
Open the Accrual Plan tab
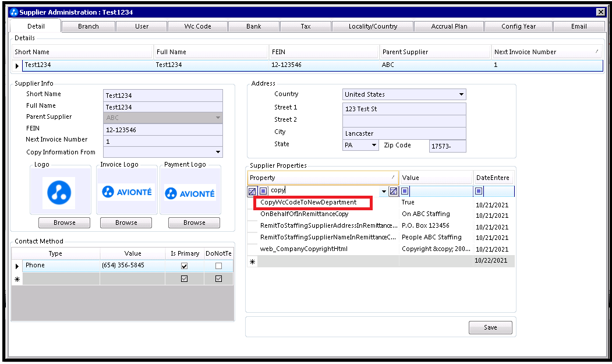pyautogui.click(x=449, y=27)
